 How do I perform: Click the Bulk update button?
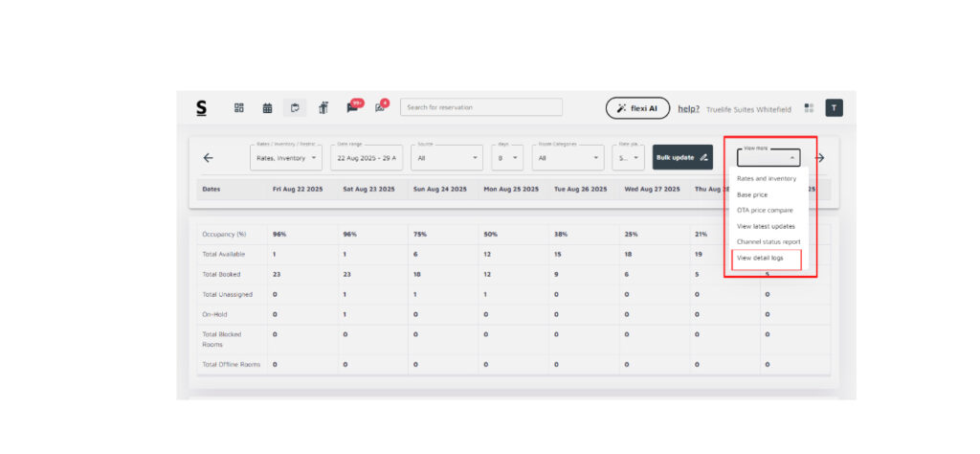[682, 158]
